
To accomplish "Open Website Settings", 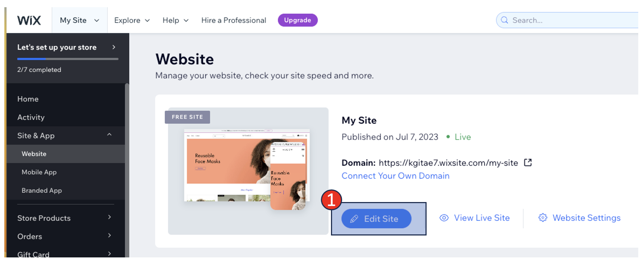I will 579,218.
